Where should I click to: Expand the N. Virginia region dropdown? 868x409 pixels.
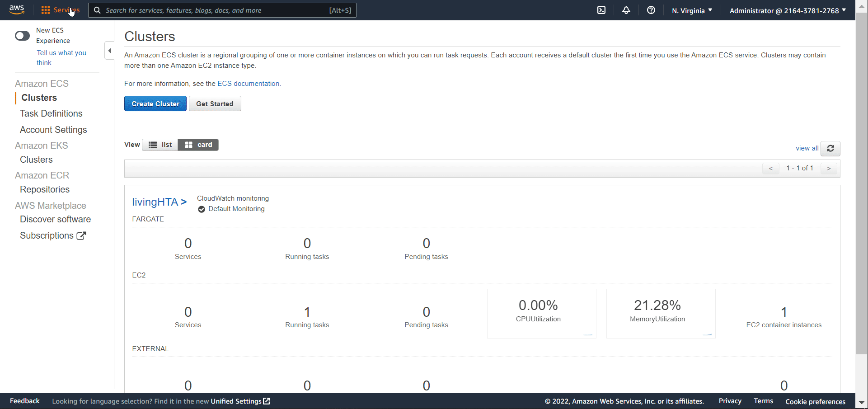[692, 10]
